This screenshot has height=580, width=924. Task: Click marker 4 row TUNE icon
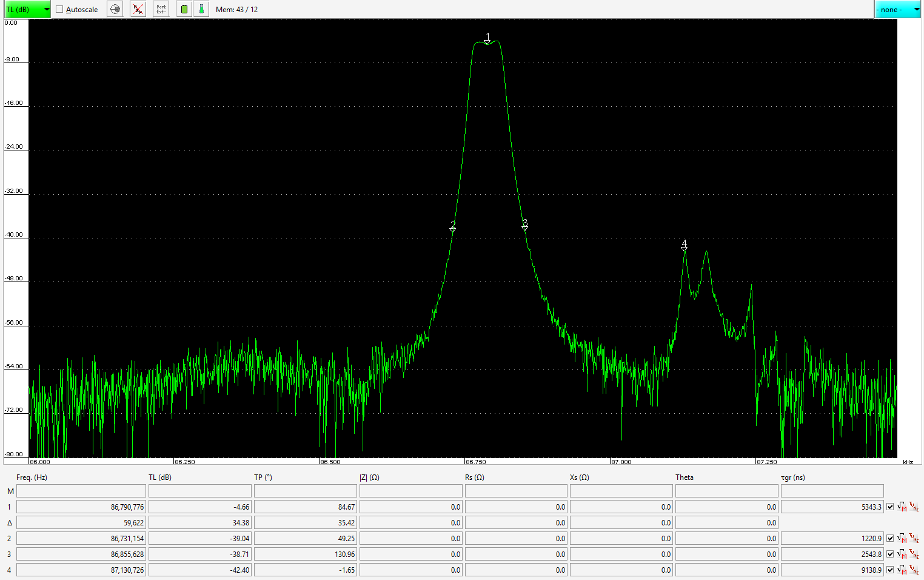coord(914,570)
